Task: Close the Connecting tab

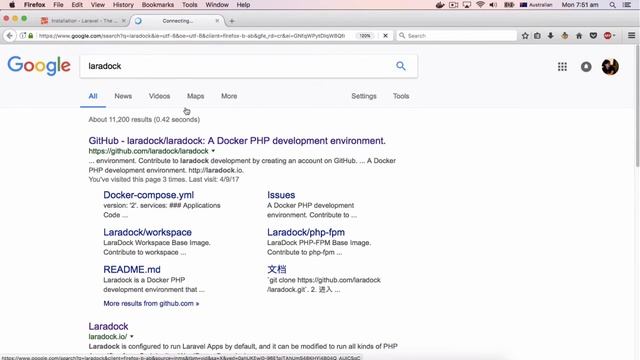Action: tap(217, 21)
